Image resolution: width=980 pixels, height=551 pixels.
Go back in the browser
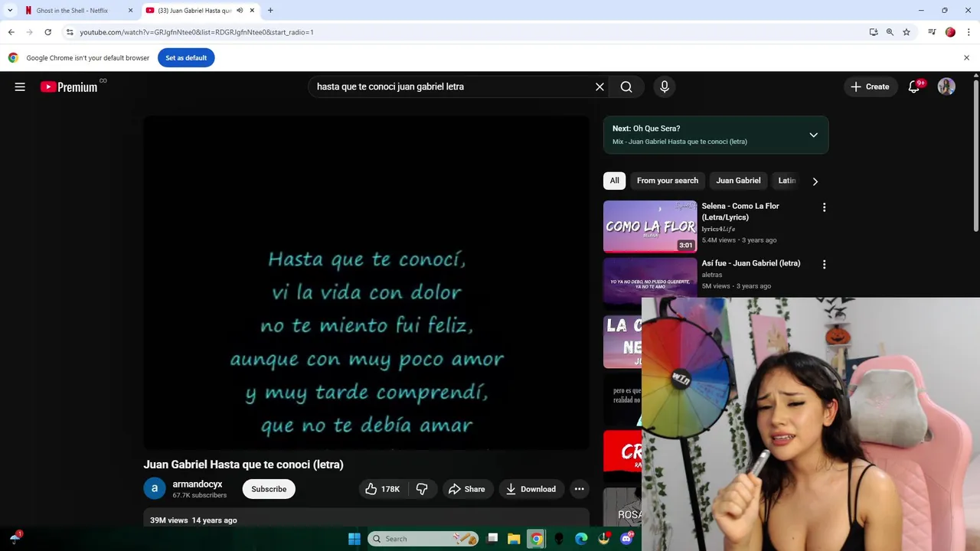point(11,32)
